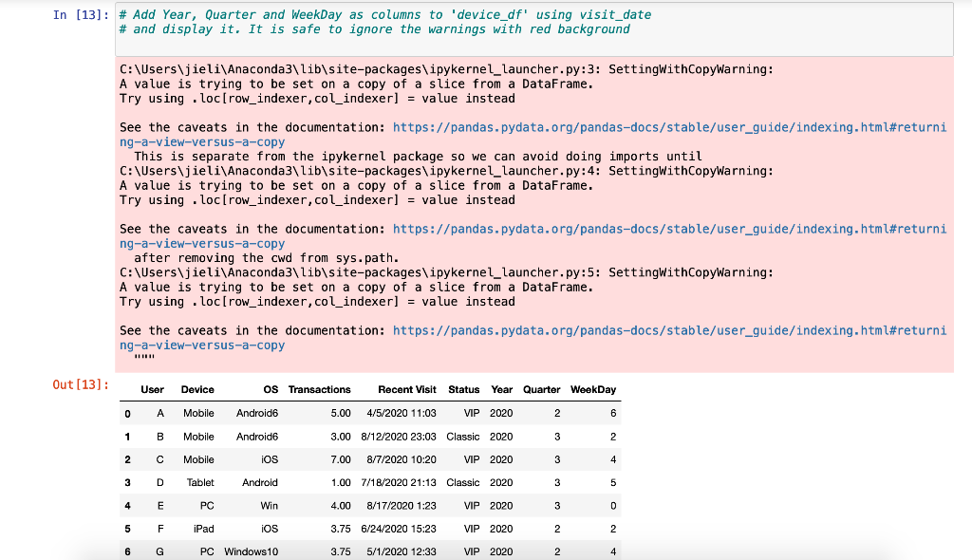Select the Device column header

[x=199, y=389]
